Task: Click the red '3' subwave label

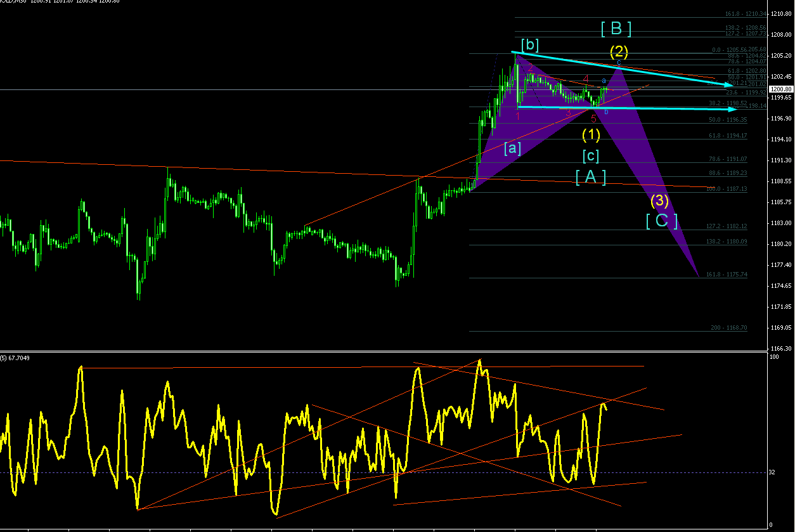Action: (x=569, y=113)
